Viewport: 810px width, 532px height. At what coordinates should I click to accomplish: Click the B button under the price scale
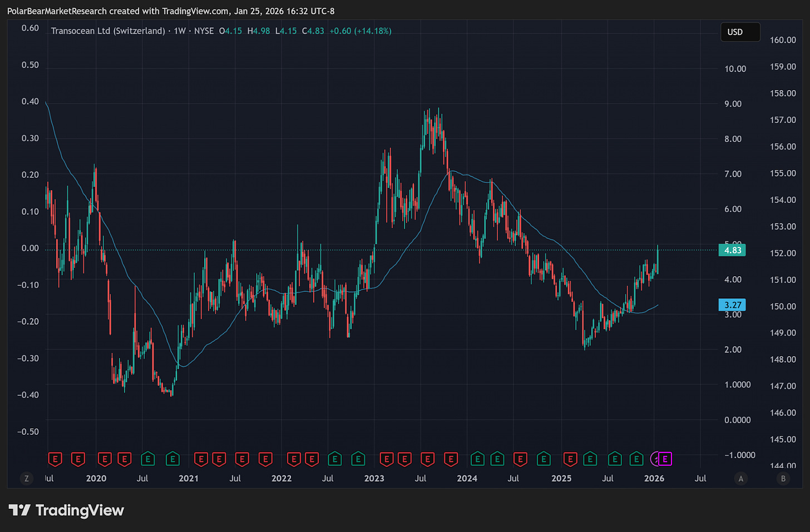783,479
